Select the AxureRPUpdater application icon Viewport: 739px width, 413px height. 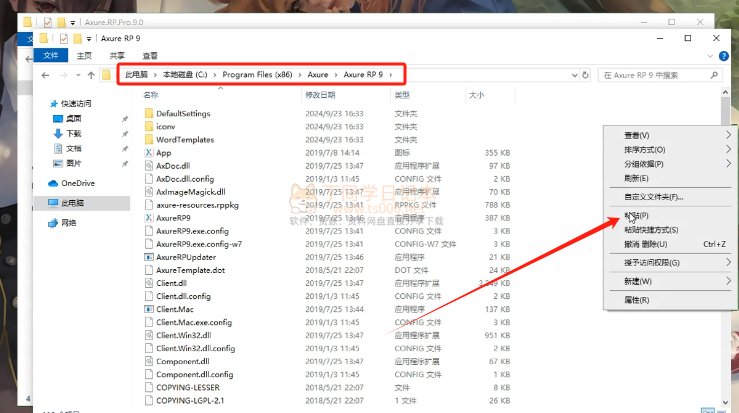coord(149,257)
